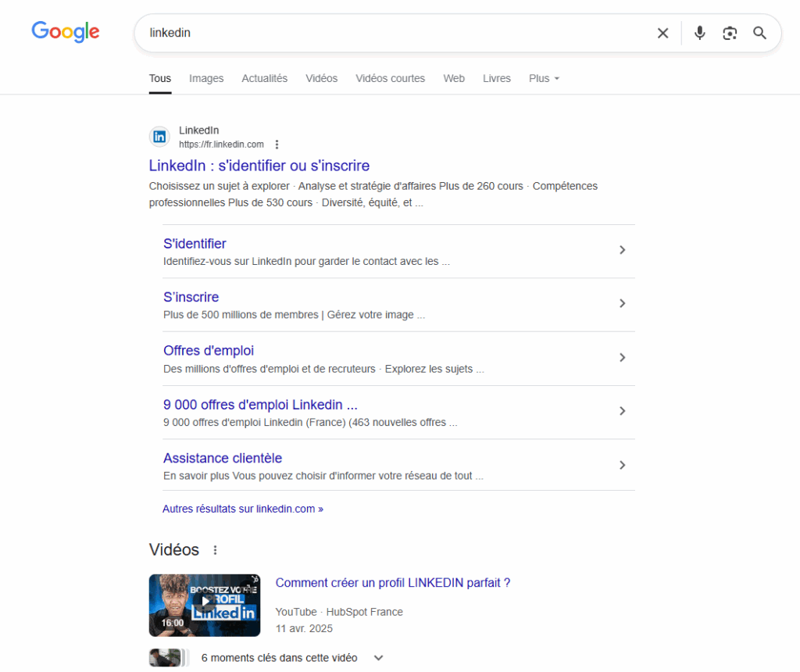This screenshot has width=800, height=672.
Task: Click the https://fr.linkedin.com URL text
Action: tap(221, 145)
